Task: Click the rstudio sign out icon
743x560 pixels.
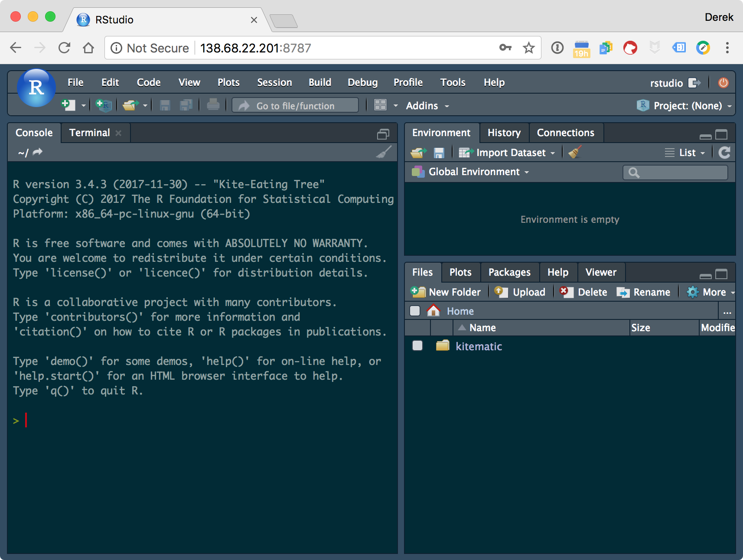Action: point(694,83)
